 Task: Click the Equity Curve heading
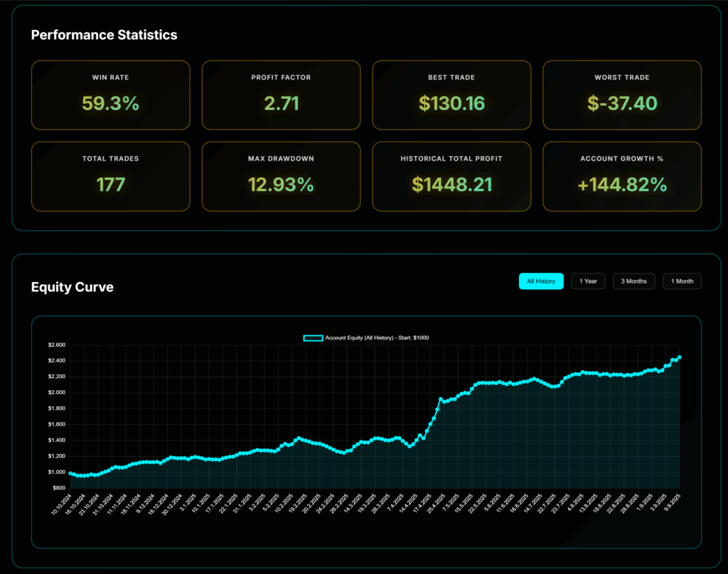(x=72, y=287)
